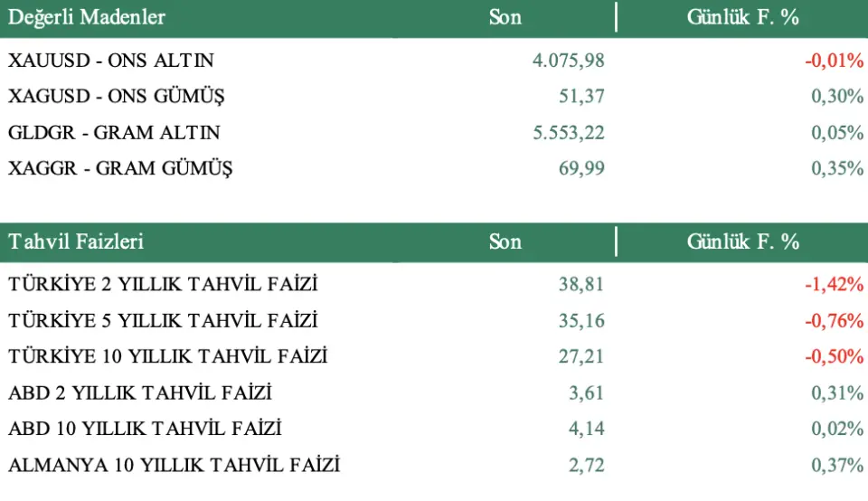Open the XAUUSD - ONS ALTIN row
This screenshot has height=501, width=868.
[111, 61]
